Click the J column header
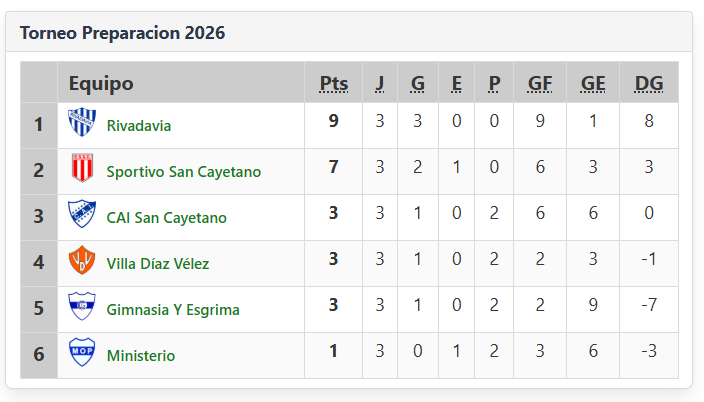 [x=380, y=83]
